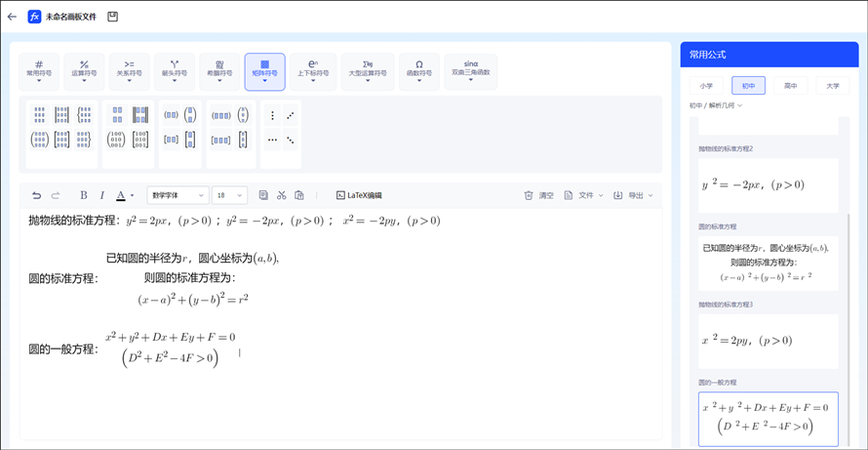Insert the 抛物线的标准方程2 formula card
Screen dimensions: 868x450
(768, 185)
